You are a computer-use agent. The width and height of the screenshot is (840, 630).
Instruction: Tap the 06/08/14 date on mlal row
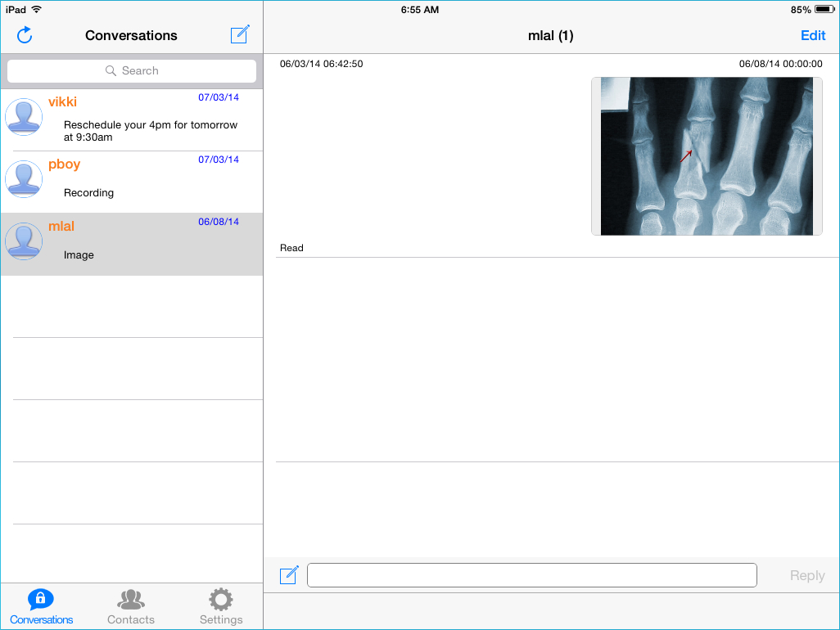pyautogui.click(x=219, y=222)
